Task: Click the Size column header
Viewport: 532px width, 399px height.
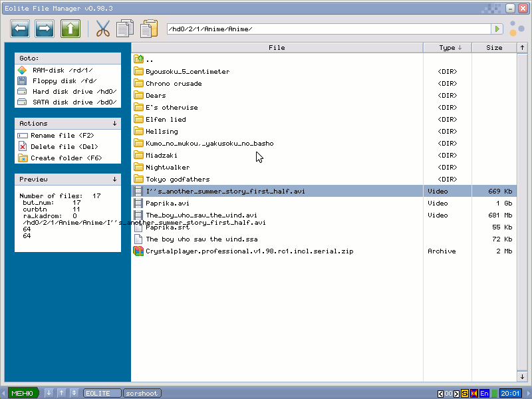Action: (x=494, y=48)
